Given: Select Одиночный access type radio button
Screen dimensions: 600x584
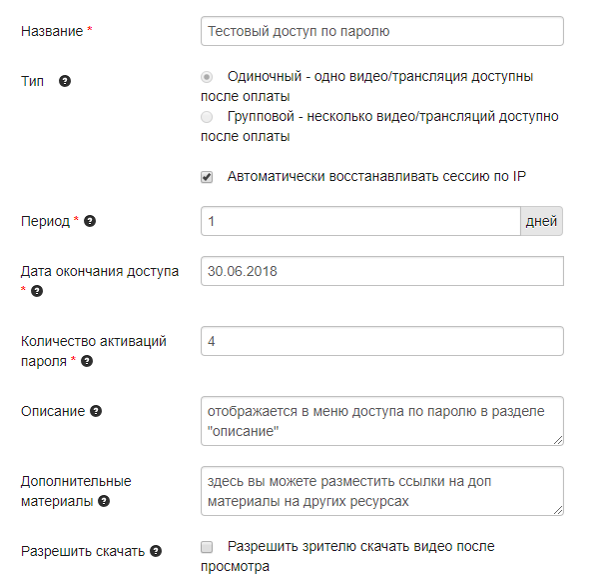Looking at the screenshot, I should [207, 77].
